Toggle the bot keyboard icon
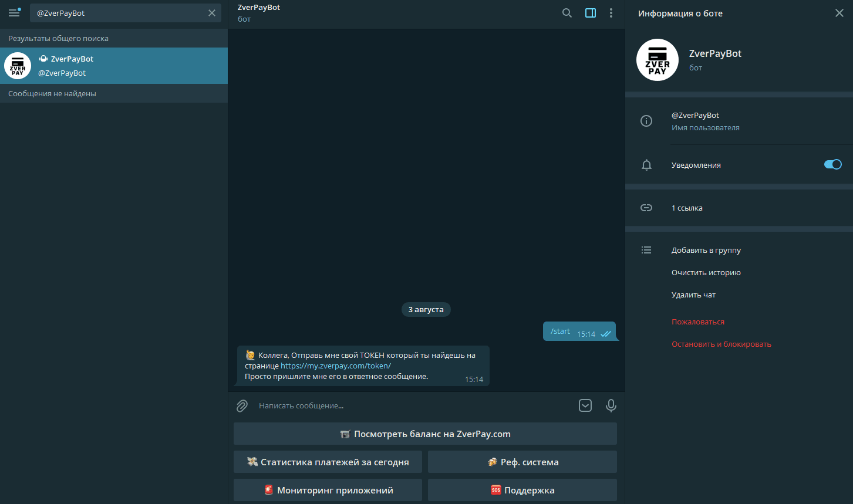The image size is (853, 504). point(585,405)
